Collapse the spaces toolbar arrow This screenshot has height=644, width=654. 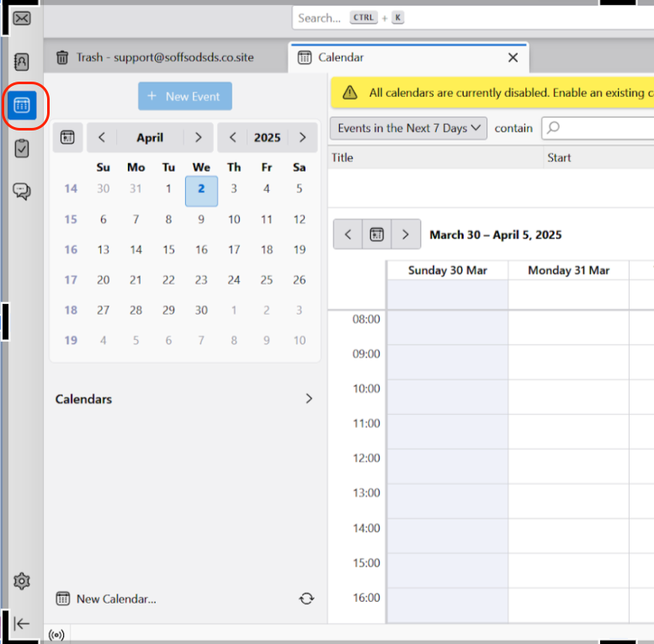22,624
